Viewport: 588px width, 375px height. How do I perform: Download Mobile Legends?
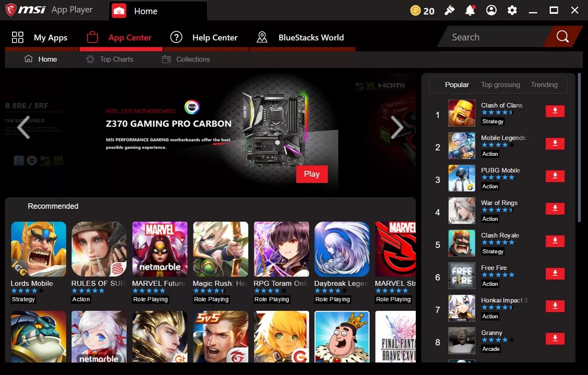tap(555, 143)
